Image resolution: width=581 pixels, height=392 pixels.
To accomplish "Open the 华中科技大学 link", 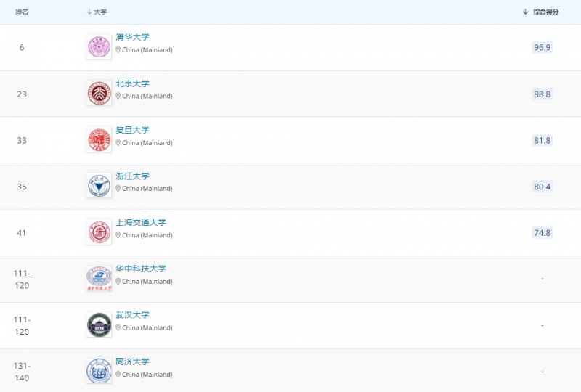I will pyautogui.click(x=141, y=269).
